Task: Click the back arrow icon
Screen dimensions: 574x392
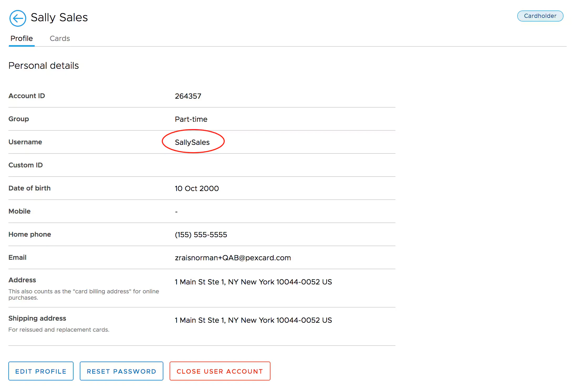Action: coord(18,18)
